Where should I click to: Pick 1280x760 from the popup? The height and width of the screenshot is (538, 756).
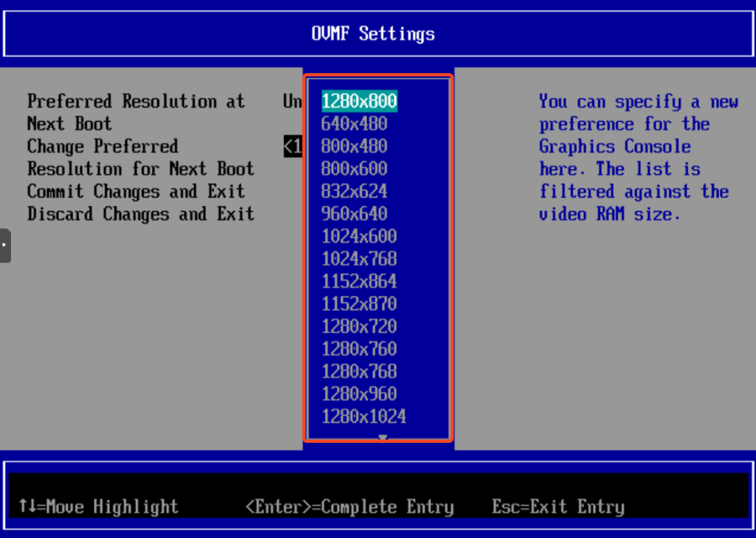tap(360, 349)
